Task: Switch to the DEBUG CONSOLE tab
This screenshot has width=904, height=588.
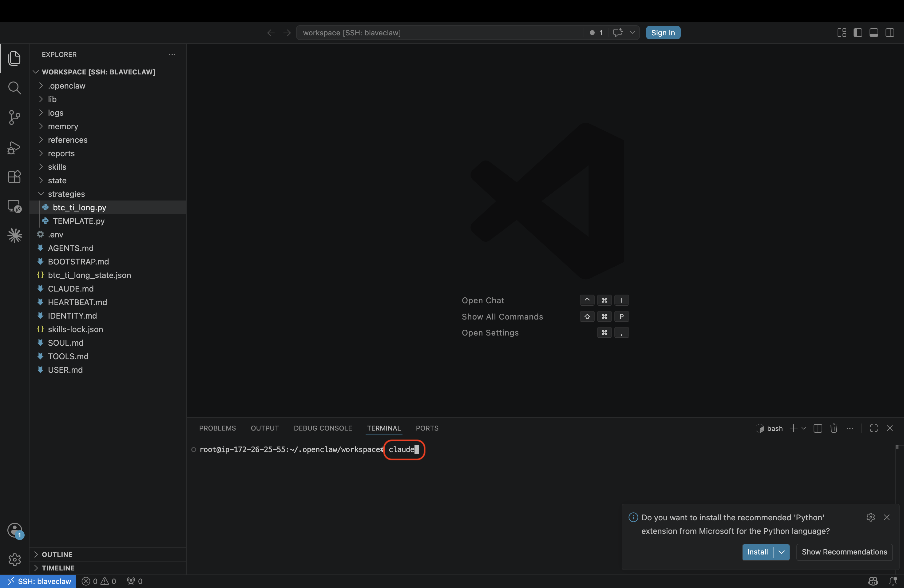Action: pyautogui.click(x=323, y=428)
